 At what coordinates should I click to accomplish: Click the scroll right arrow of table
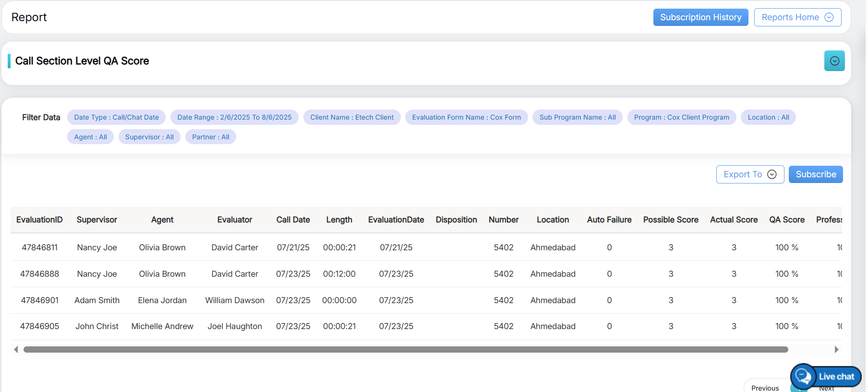point(836,350)
